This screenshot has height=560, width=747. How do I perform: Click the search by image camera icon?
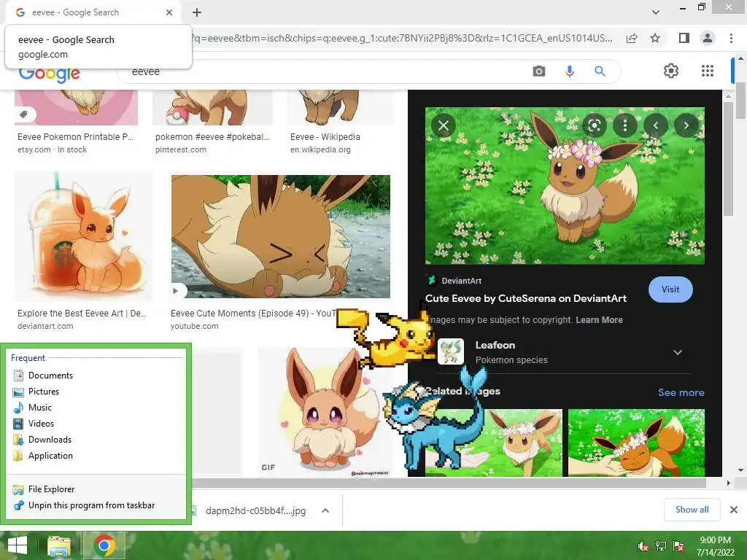point(539,71)
